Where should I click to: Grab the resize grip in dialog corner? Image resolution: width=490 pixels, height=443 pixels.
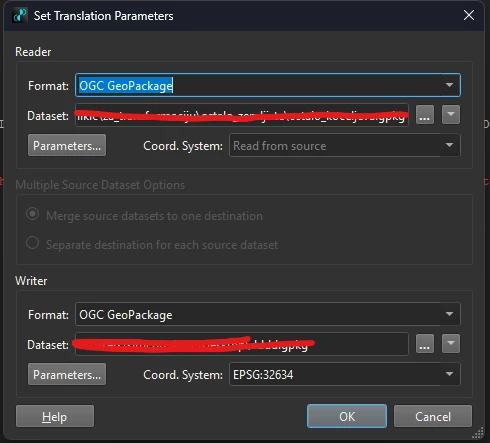(478, 433)
